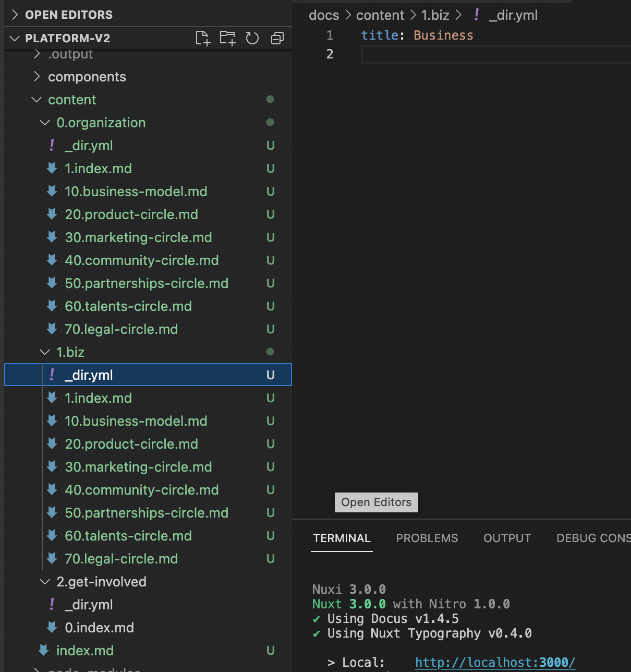Open the localhost:3000 link in the terminal
The image size is (631, 672).
coord(494,662)
